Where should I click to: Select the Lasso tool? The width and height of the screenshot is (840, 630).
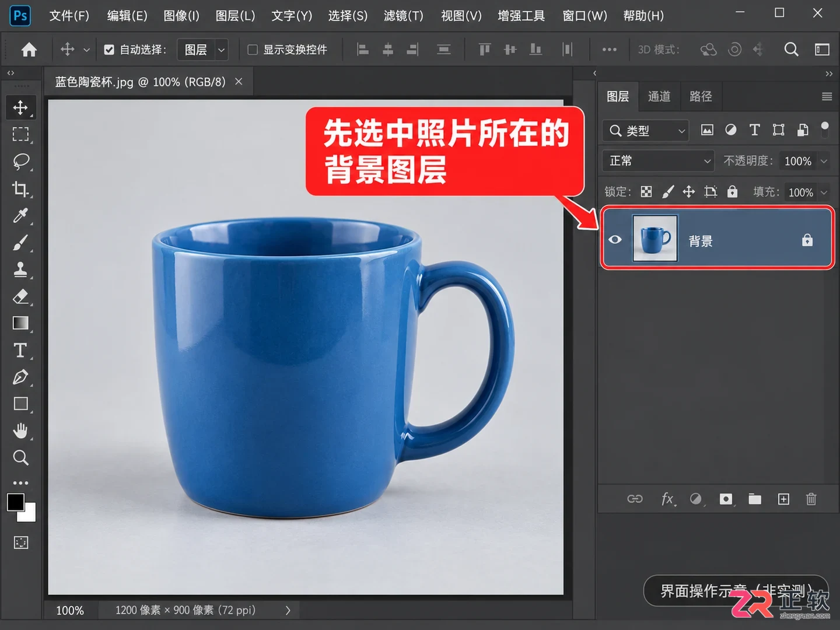pos(21,161)
